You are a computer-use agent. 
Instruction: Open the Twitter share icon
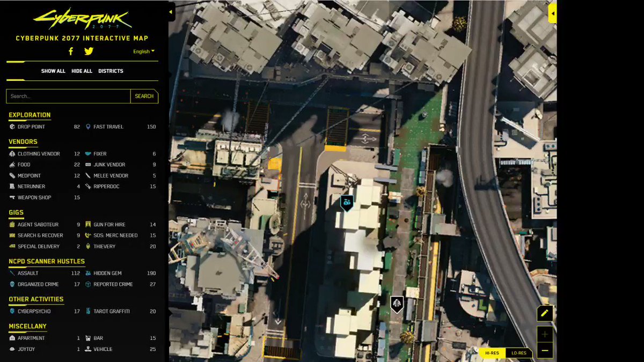point(89,51)
